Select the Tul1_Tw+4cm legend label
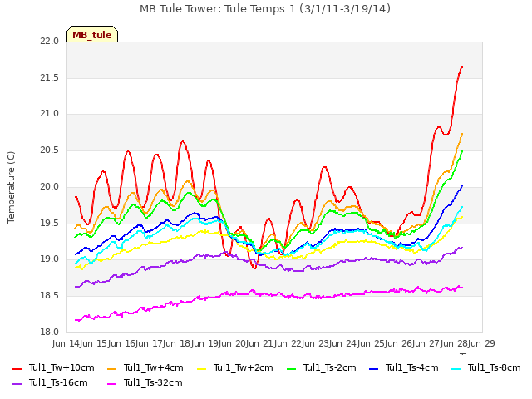Image resolution: width=532 pixels, height=399 pixels. click(153, 367)
